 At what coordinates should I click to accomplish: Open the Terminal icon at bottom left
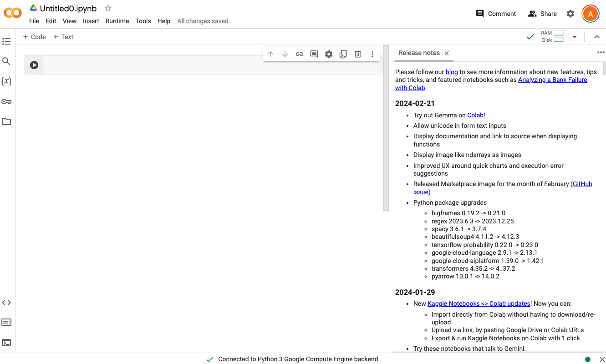point(6,343)
